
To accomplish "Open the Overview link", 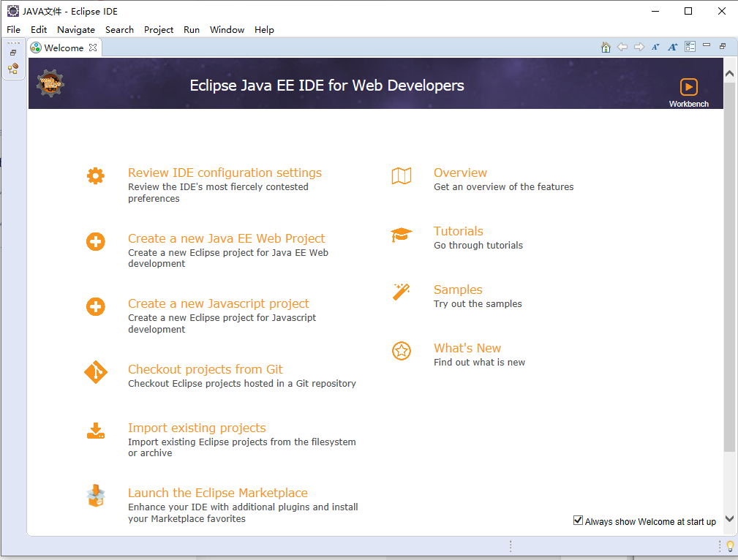I will (x=460, y=173).
